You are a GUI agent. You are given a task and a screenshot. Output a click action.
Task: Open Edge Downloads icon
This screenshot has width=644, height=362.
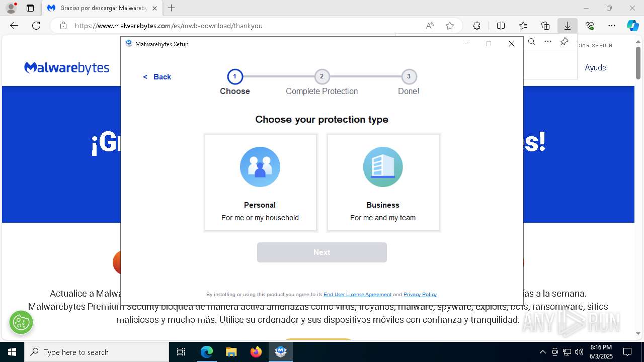pos(568,26)
